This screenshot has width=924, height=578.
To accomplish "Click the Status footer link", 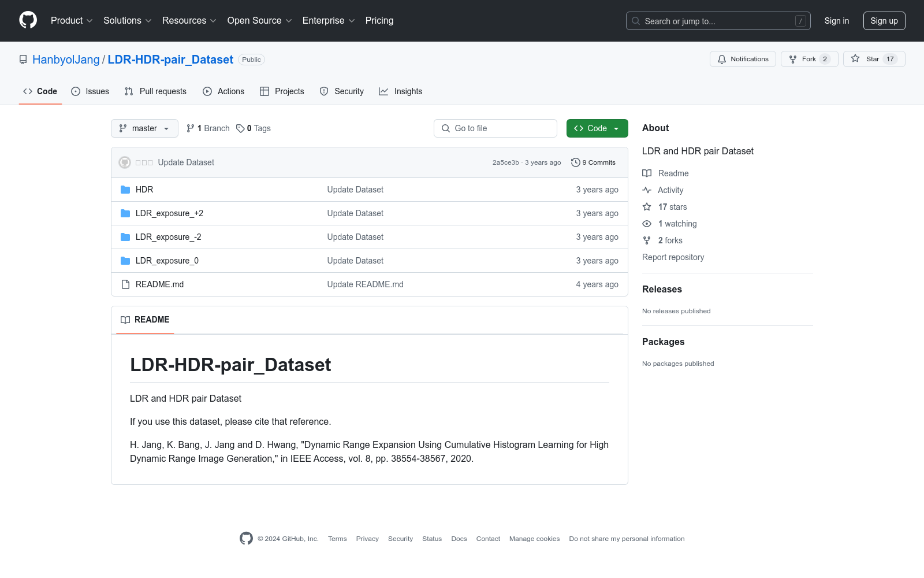I will pyautogui.click(x=432, y=539).
